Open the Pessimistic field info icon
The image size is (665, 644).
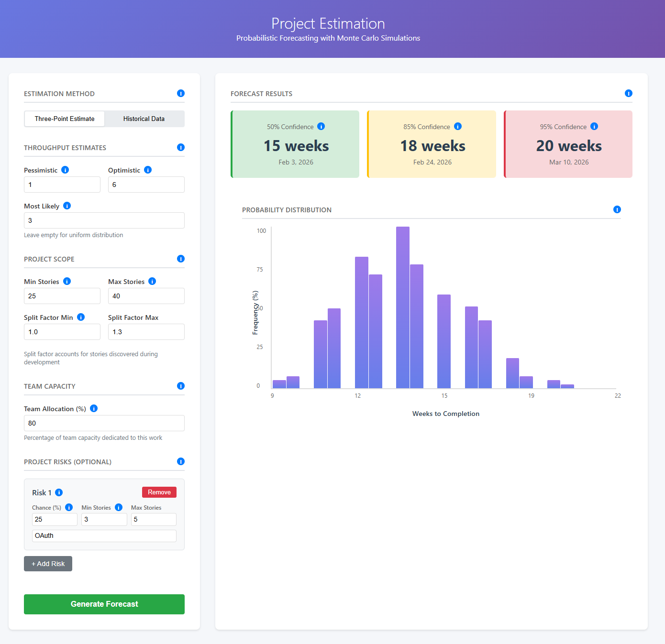point(65,170)
